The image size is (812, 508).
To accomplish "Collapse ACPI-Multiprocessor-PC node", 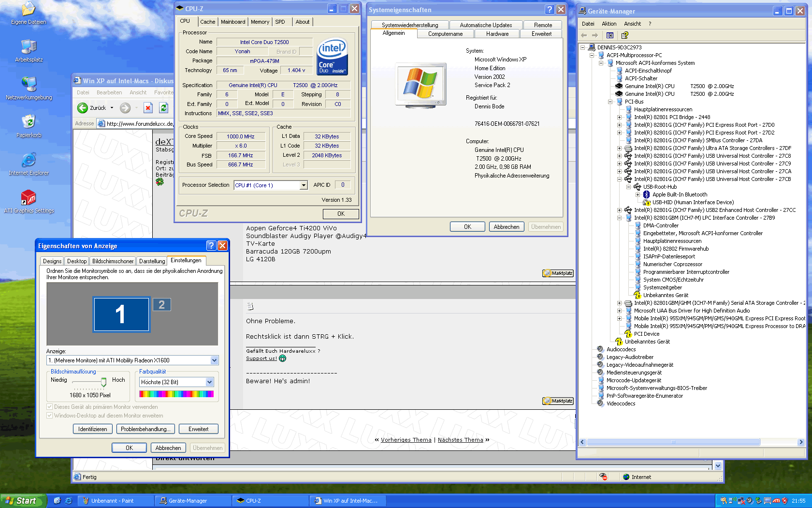I will click(592, 55).
